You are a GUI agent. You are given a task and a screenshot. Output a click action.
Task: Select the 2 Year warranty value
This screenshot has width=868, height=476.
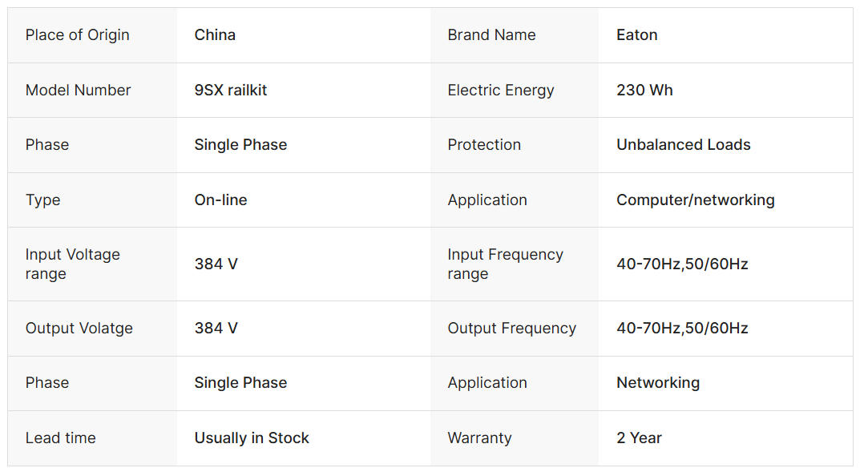click(x=640, y=438)
